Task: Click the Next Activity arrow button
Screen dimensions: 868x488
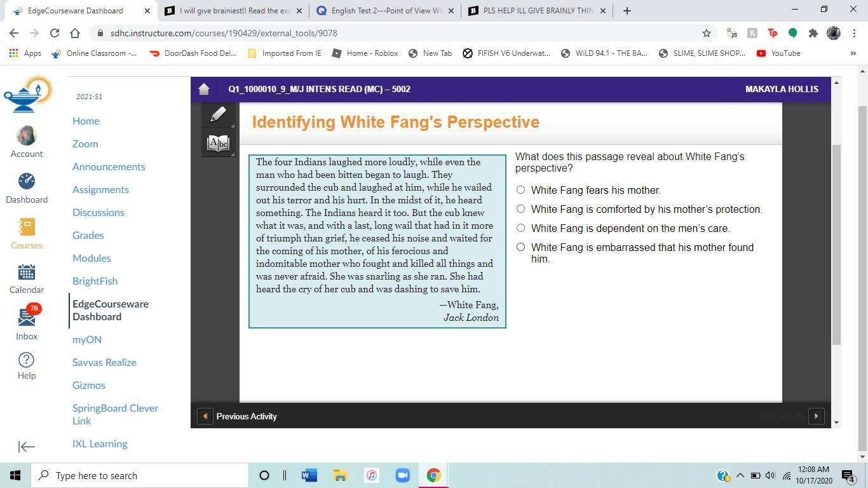Action: tap(816, 416)
